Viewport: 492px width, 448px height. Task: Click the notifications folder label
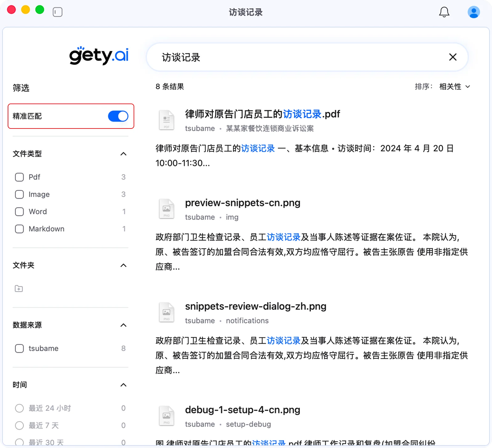pos(247,321)
